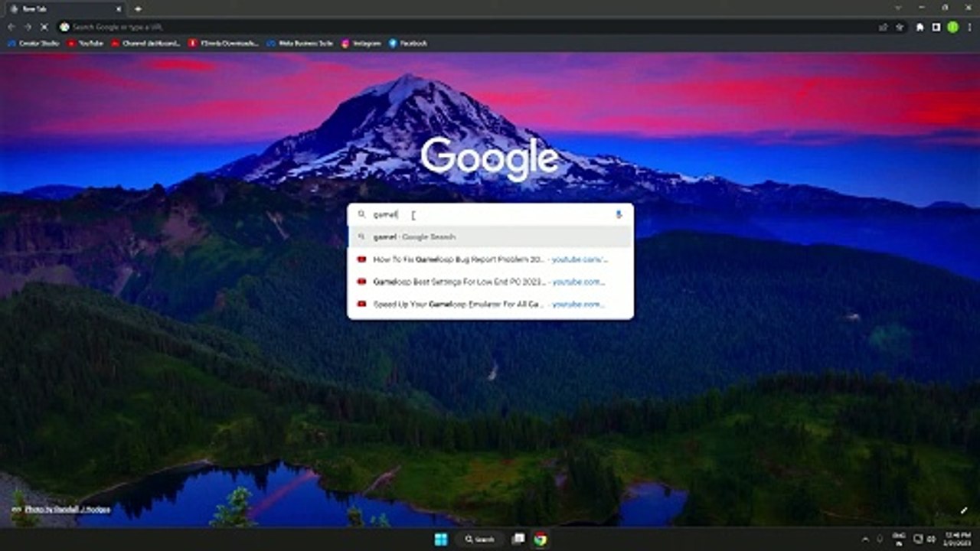This screenshot has width=980, height=551.
Task: Open the green profile avatar
Action: tap(952, 27)
